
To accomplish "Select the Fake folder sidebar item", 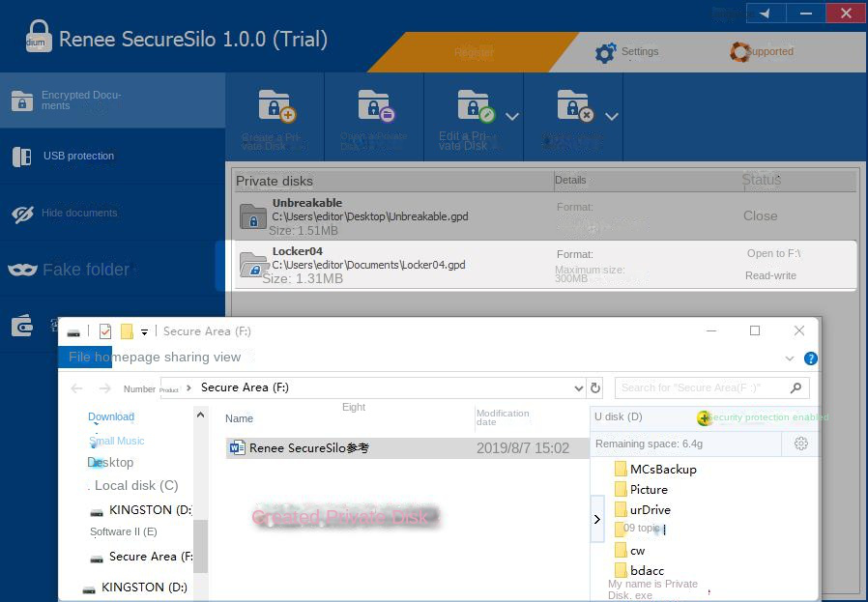I will click(85, 270).
